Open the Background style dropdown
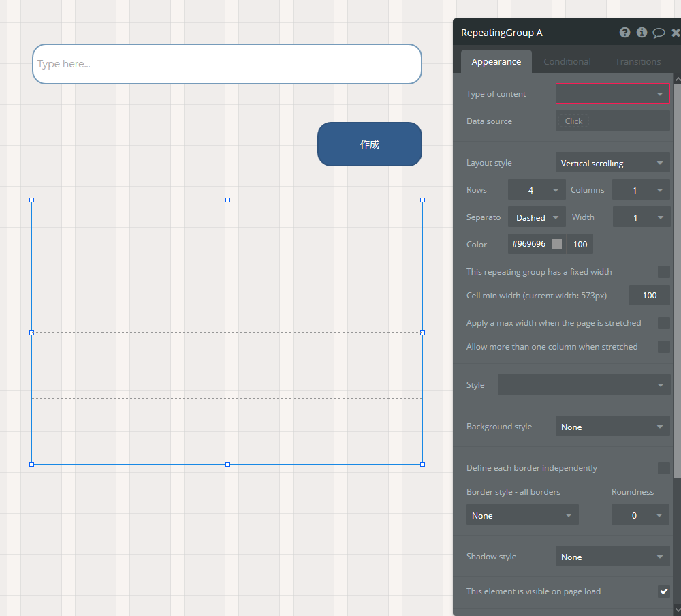The image size is (681, 616). 612,427
